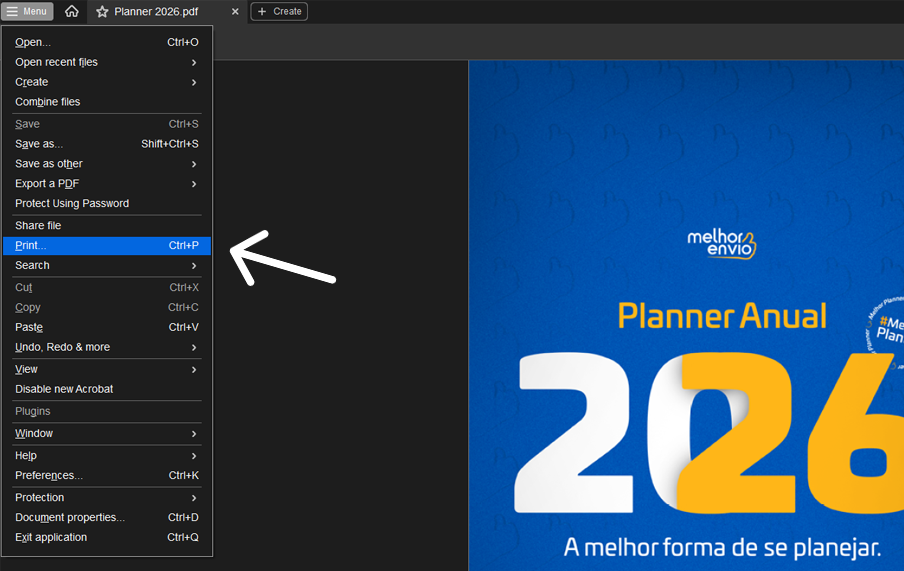
Task: Expand the Protection submenu
Action: click(107, 497)
